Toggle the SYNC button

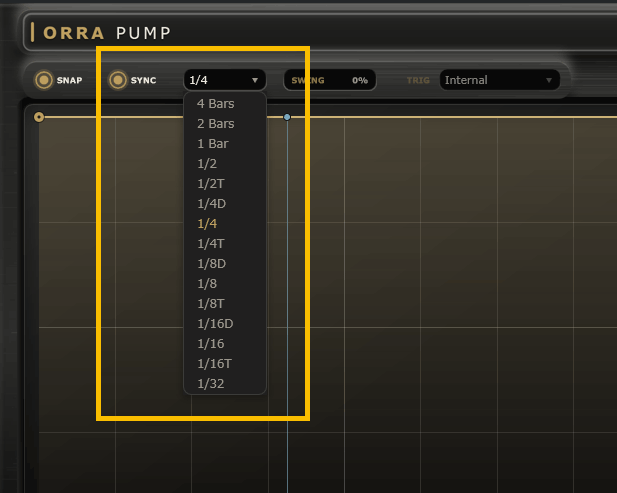pos(118,80)
